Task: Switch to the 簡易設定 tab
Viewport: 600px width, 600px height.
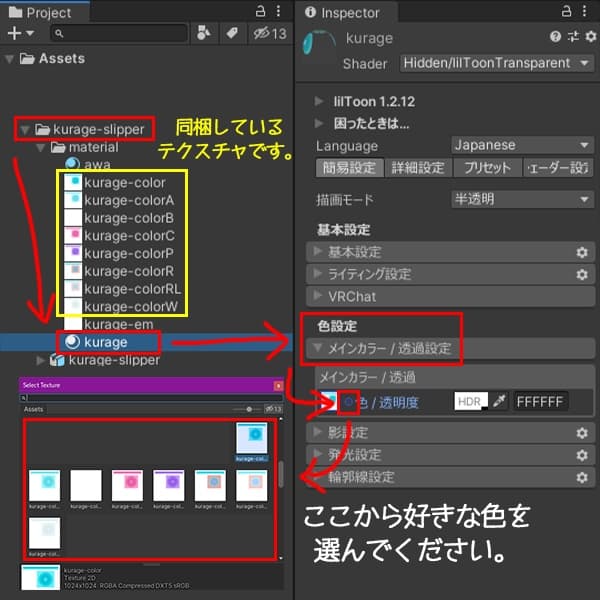Action: [x=349, y=168]
